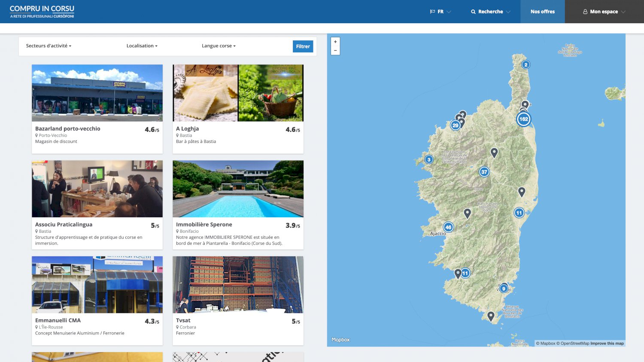Click the Bonifacio location text
Viewport: 644px width, 362px height.
[x=189, y=231]
